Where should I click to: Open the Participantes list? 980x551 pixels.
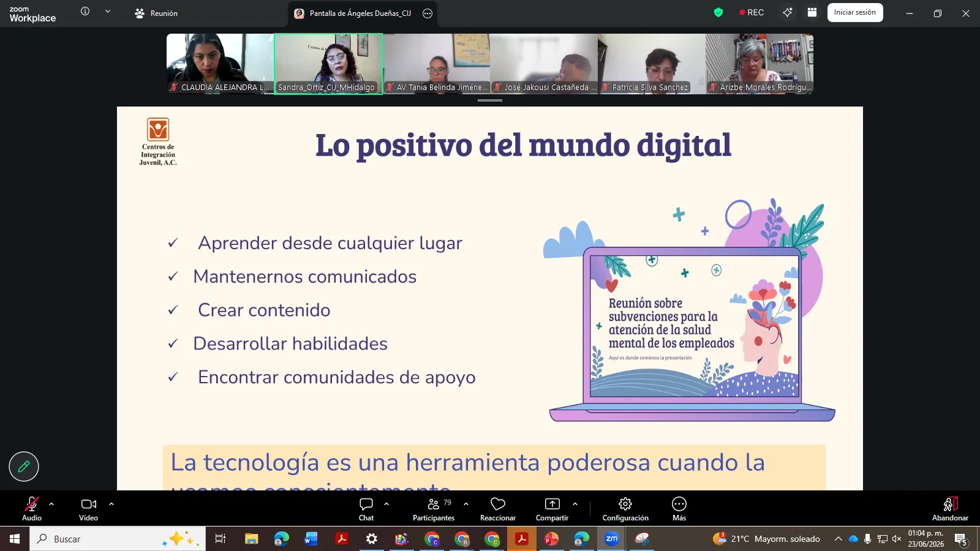click(x=434, y=509)
